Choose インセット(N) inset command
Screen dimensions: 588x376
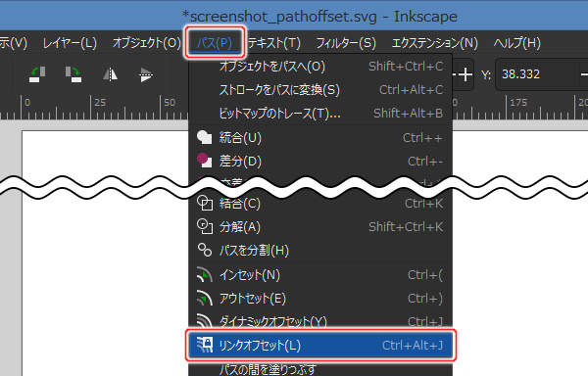click(320, 275)
